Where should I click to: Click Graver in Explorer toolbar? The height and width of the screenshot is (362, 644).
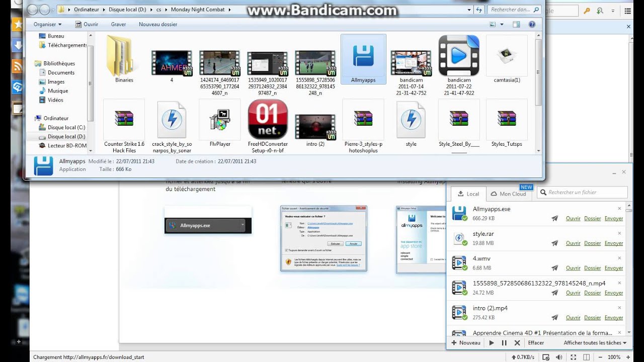point(119,24)
